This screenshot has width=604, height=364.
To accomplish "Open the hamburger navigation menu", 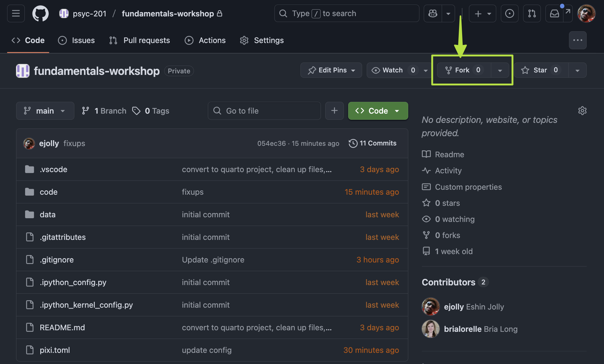I will click(16, 14).
